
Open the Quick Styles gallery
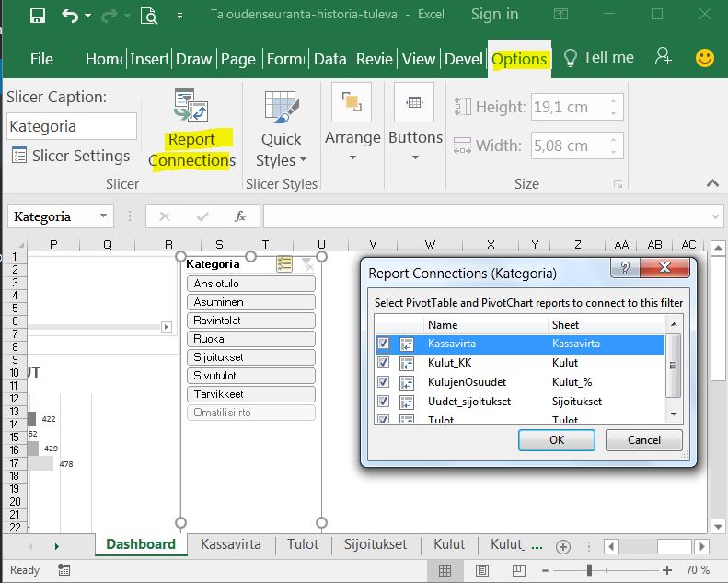click(x=281, y=129)
